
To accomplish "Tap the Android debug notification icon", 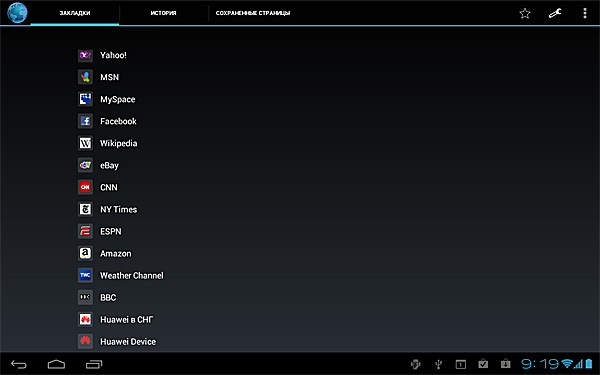I will pyautogui.click(x=416, y=364).
